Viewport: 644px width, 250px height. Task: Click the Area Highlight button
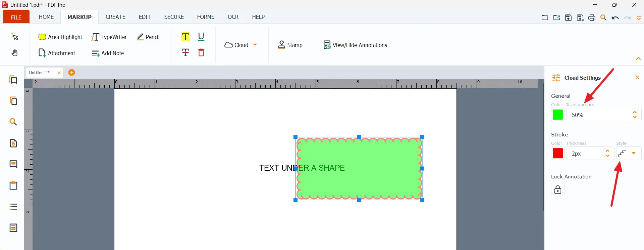(x=60, y=37)
